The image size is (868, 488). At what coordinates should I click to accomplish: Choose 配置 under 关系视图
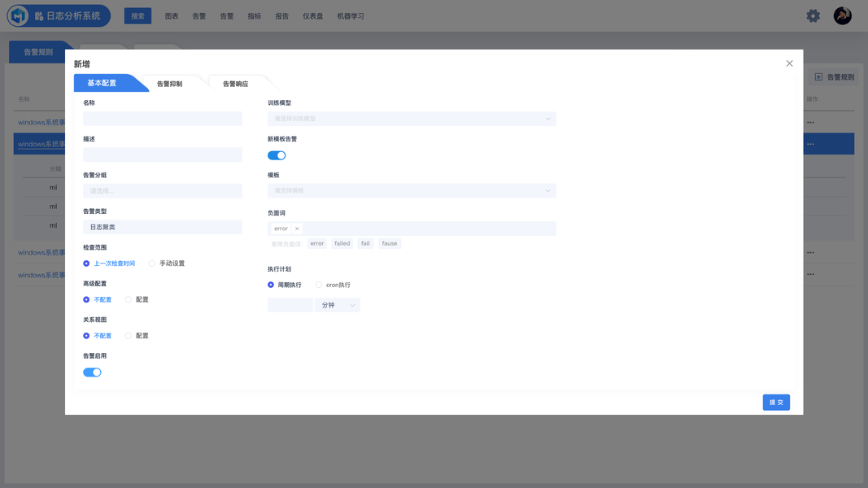pos(137,336)
